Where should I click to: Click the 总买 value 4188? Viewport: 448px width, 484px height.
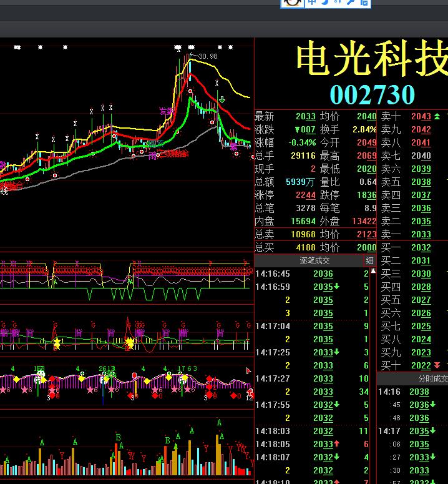tap(306, 247)
